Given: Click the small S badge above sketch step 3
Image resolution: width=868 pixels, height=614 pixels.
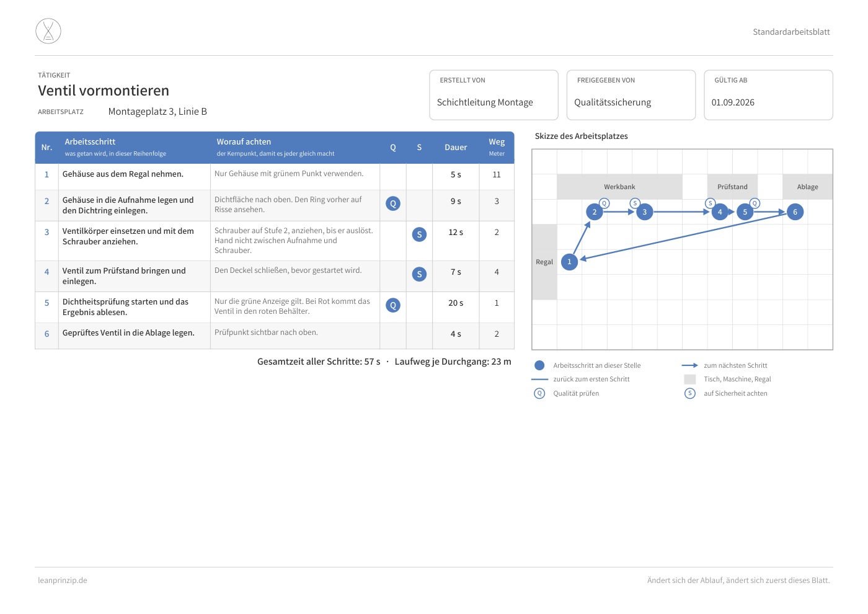Looking at the screenshot, I should click(635, 203).
